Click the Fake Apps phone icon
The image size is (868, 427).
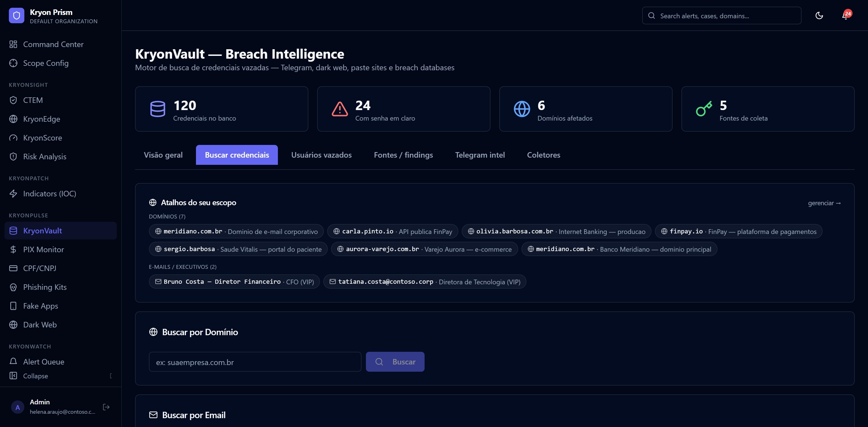tap(13, 306)
